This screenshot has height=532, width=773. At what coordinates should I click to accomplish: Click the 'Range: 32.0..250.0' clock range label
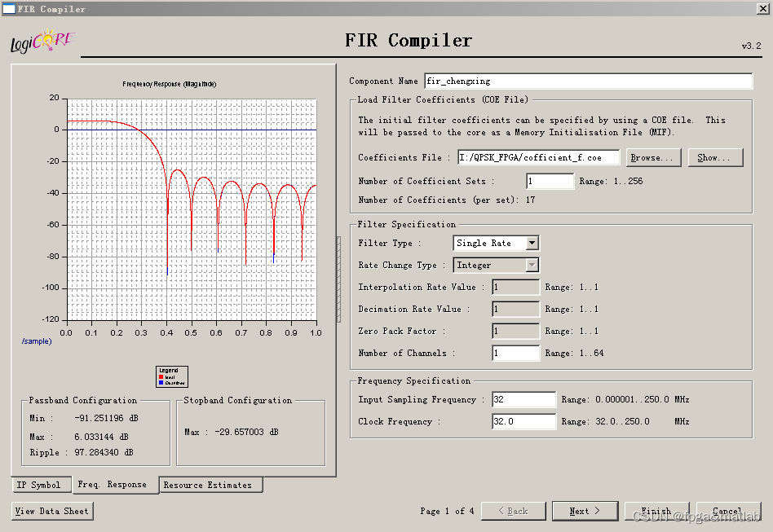point(605,422)
